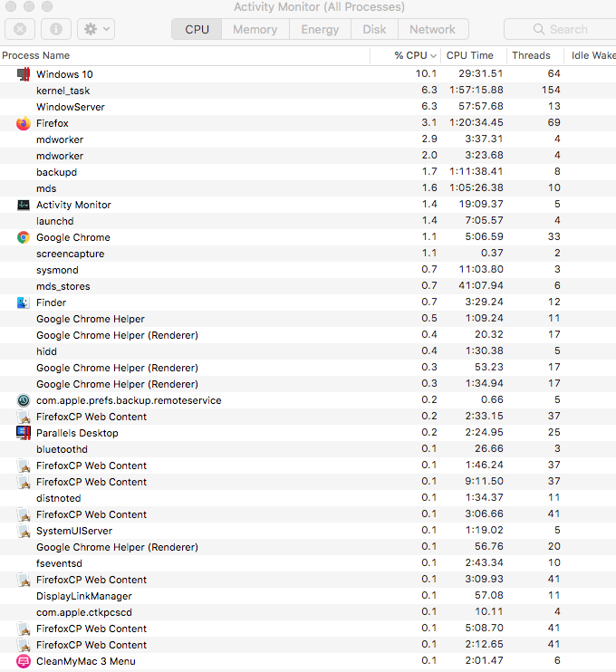Select mdworker row with 2.9 CPU
This screenshot has width=616, height=672.
click(x=308, y=139)
